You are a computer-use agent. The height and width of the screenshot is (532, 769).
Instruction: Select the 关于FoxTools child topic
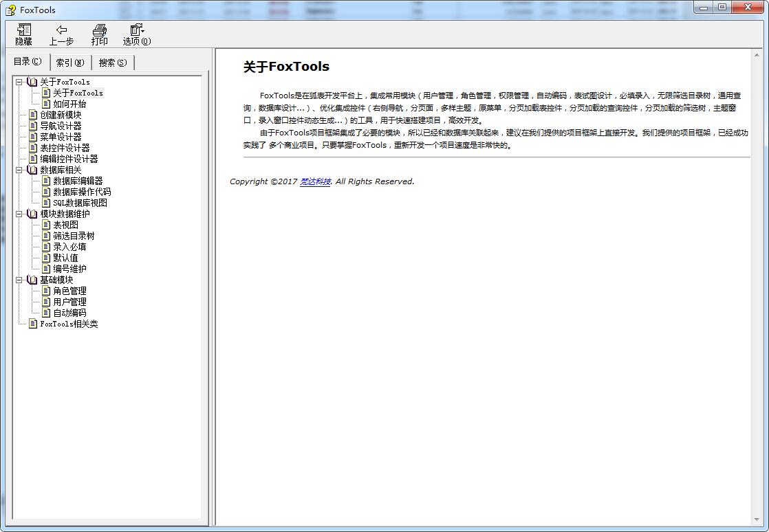tap(78, 93)
